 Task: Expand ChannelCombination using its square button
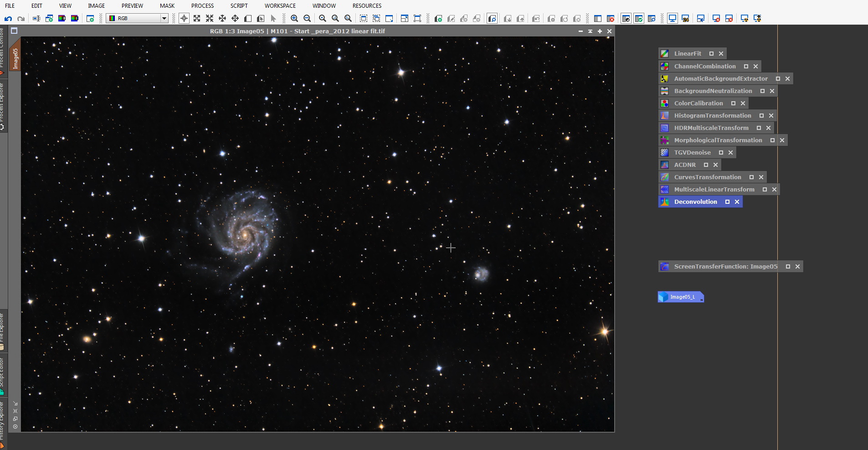pyautogui.click(x=746, y=66)
